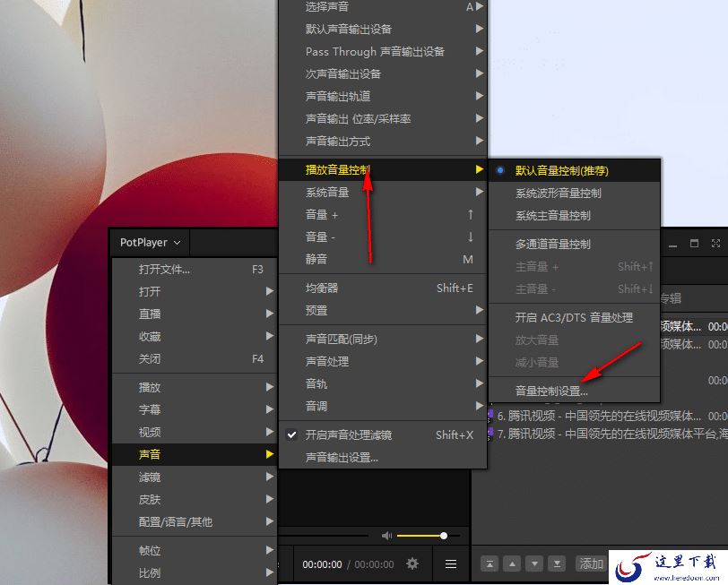This screenshot has height=585, width=728.
Task: Expand 预置 submenu
Action: point(383,310)
